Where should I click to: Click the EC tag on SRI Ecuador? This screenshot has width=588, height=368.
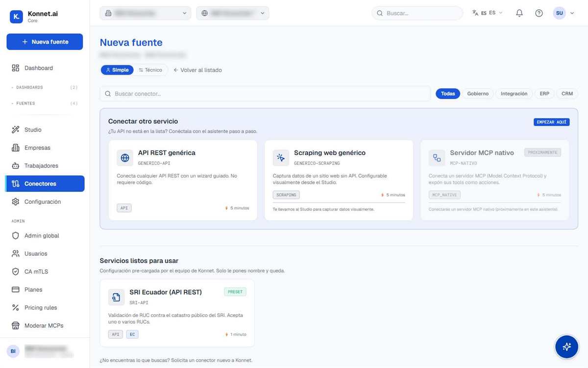[132, 334]
